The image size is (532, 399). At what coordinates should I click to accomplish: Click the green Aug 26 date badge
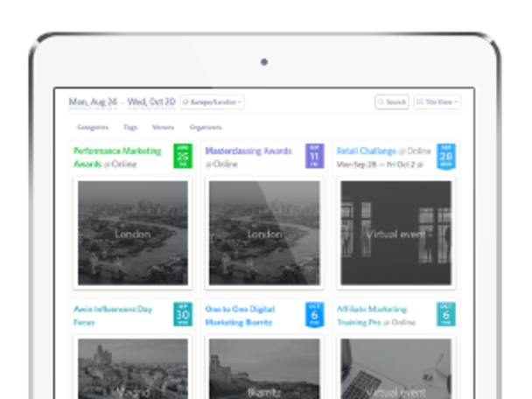[x=182, y=156]
